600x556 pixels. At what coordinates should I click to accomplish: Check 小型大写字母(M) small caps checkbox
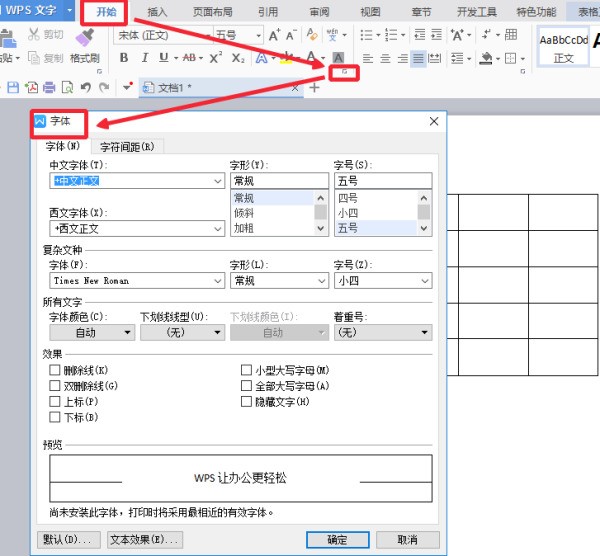pos(246,370)
